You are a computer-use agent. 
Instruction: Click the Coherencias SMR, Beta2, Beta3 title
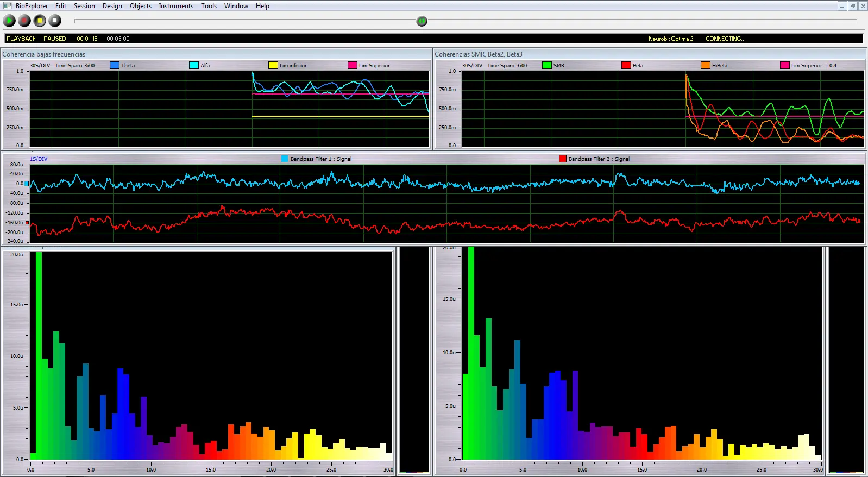[479, 54]
